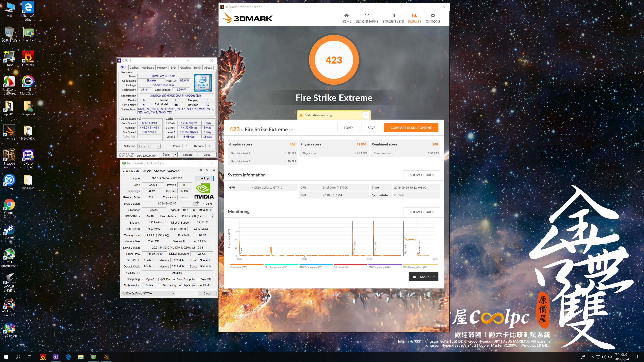This screenshot has height=362, width=644.
Task: Toggle the DirectCompute checkbox
Action: coord(174,279)
